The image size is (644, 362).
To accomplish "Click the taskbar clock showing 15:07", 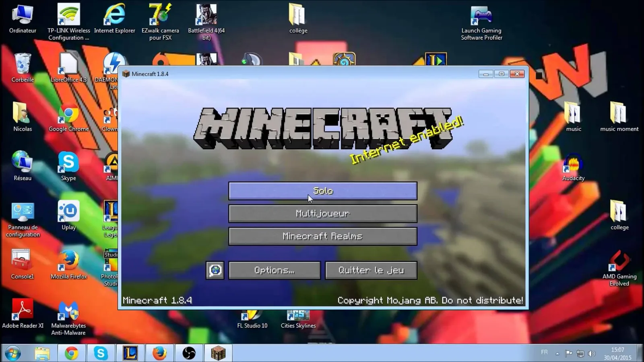I will coord(617,354).
